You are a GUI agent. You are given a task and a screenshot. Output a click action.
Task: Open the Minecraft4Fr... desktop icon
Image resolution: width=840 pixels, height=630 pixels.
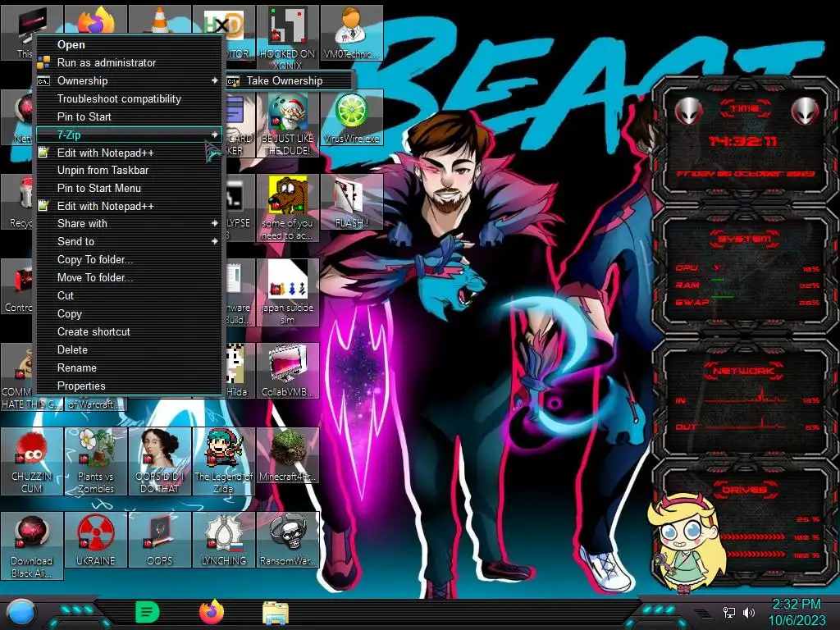288,455
